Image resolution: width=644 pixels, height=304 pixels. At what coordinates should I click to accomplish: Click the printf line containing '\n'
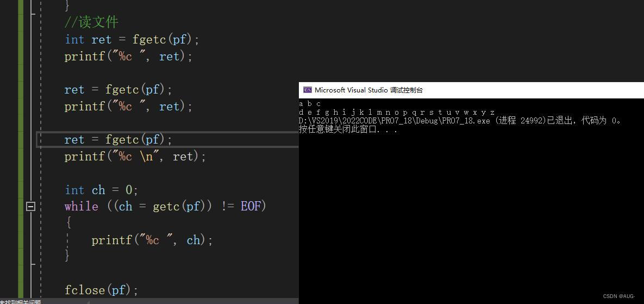135,157
